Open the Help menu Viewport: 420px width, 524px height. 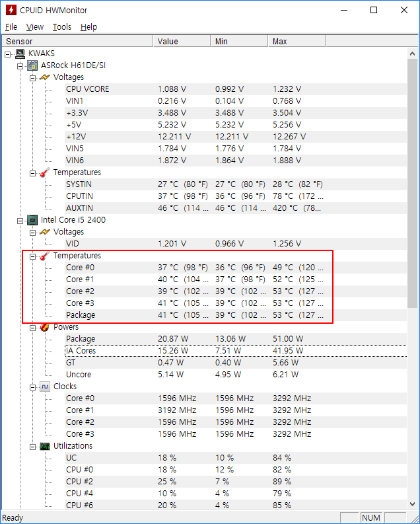coord(88,26)
